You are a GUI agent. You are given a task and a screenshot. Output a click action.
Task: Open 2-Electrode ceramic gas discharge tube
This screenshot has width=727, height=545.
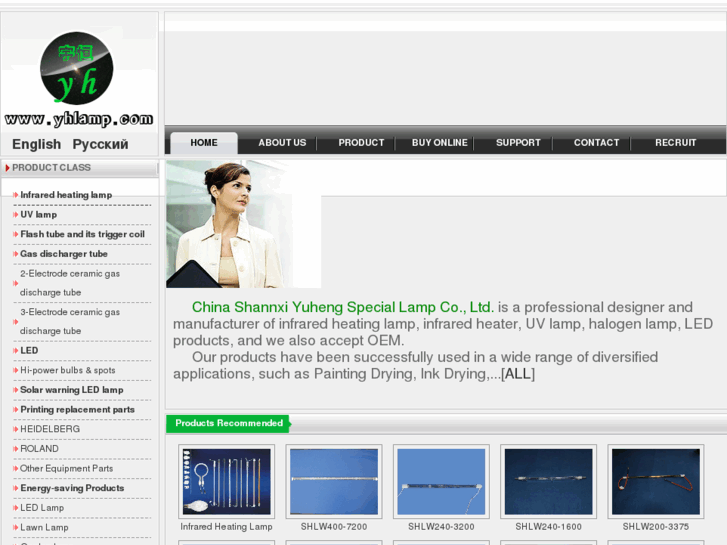pos(70,283)
